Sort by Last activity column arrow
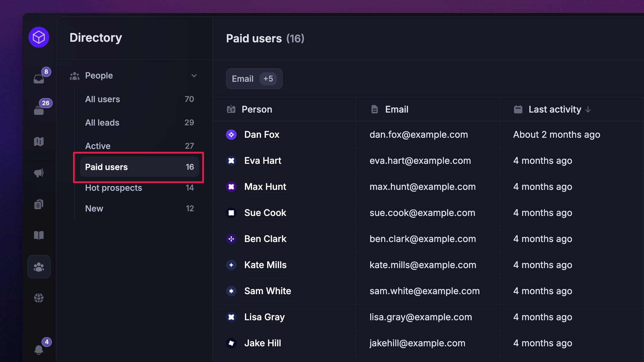 (x=588, y=110)
